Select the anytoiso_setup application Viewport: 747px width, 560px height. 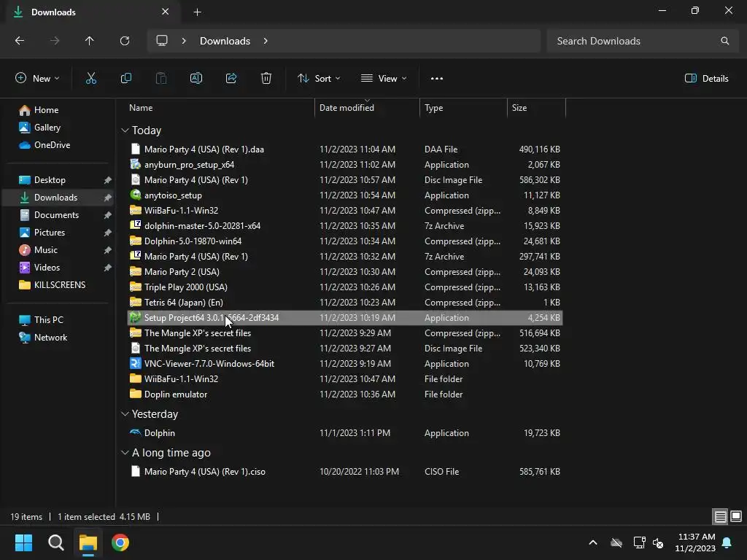pos(345,195)
